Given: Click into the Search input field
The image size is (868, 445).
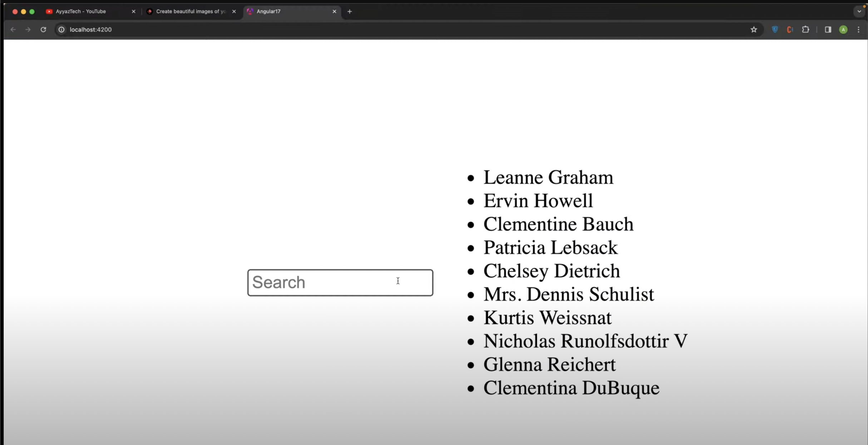Looking at the screenshot, I should click(x=340, y=282).
